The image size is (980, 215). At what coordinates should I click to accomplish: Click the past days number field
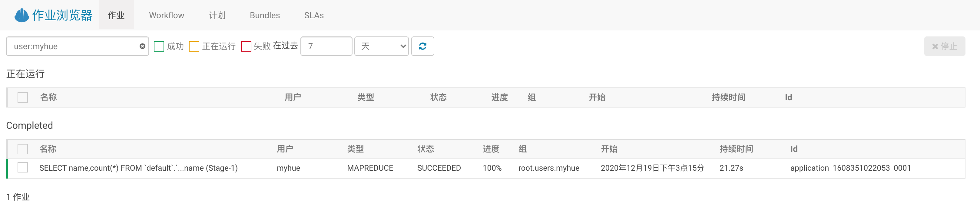pos(326,46)
